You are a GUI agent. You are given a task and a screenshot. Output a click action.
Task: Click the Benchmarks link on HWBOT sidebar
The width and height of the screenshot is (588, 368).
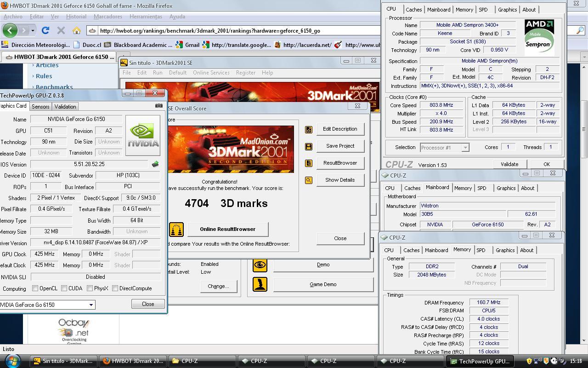pyautogui.click(x=54, y=87)
